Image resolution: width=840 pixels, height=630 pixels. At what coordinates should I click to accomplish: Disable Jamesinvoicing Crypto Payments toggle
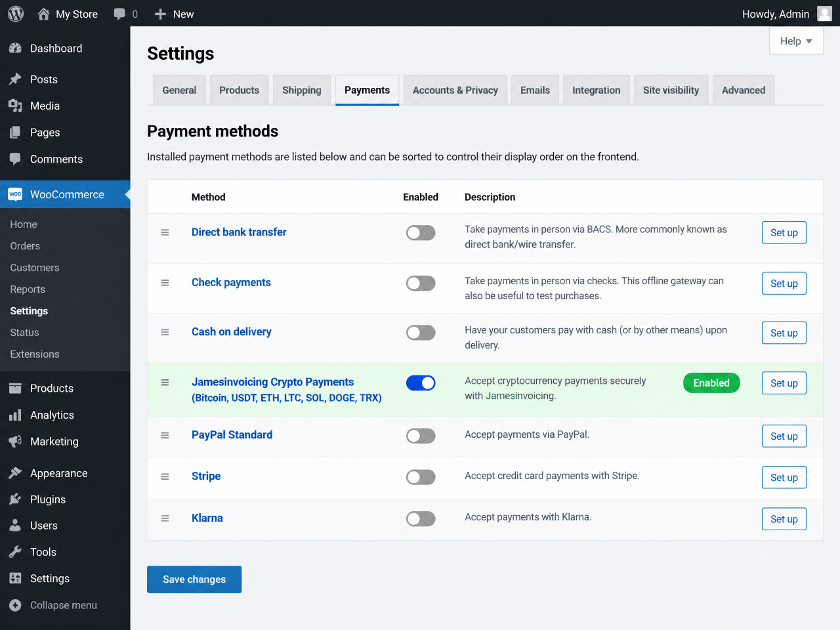[421, 383]
